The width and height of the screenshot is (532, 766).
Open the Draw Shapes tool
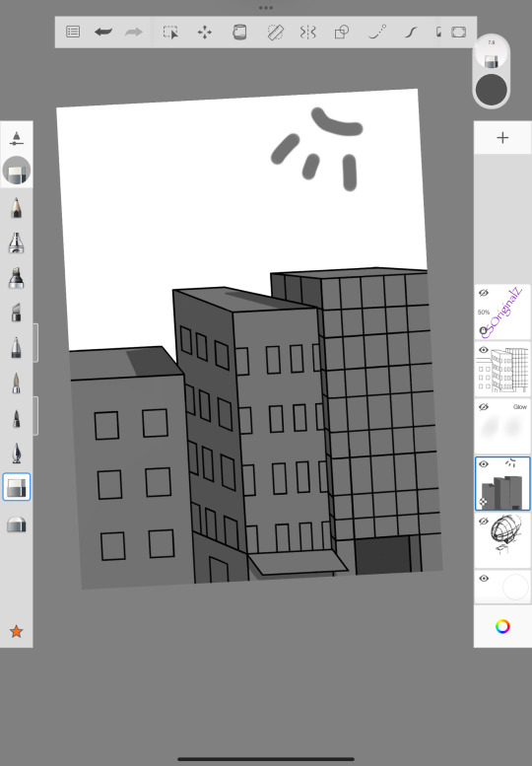click(342, 33)
